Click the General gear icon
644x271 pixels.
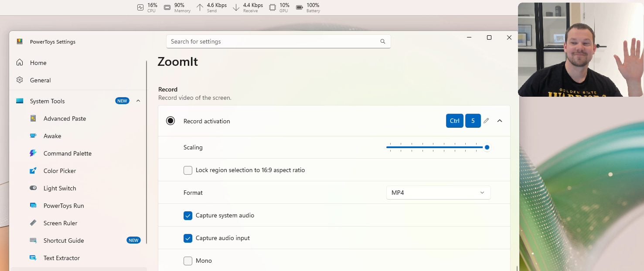[20, 80]
